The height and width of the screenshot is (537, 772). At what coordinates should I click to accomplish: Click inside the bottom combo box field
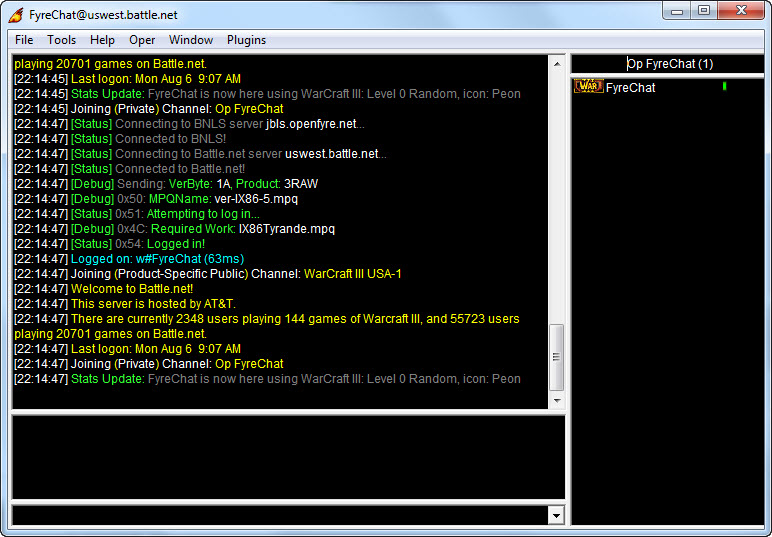pos(280,515)
